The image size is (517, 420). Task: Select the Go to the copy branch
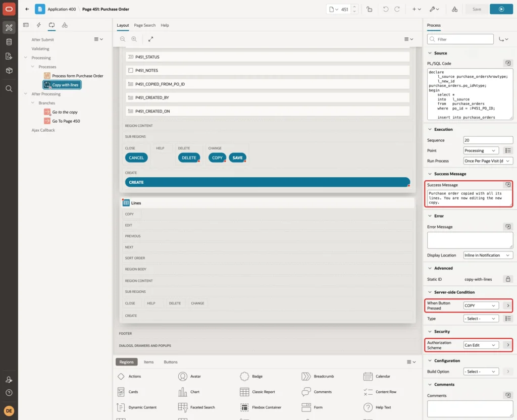point(65,112)
